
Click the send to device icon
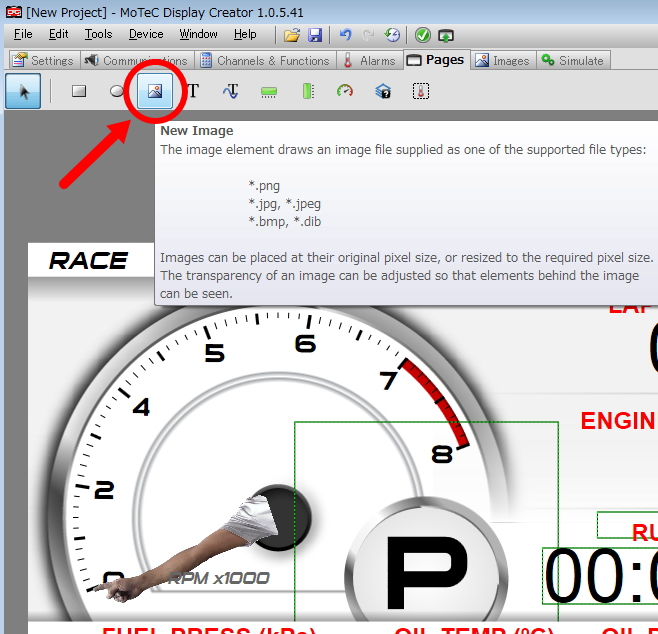point(445,36)
